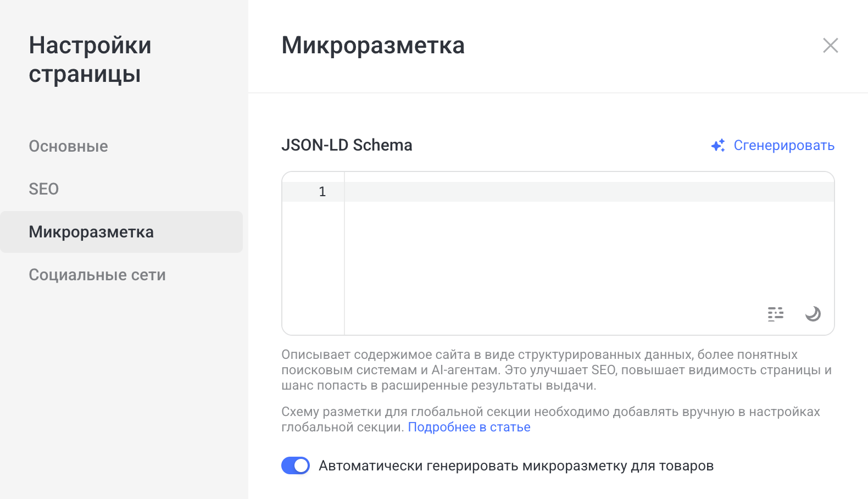Click the line number gutter showing 1
This screenshot has height=499, width=868.
point(322,191)
